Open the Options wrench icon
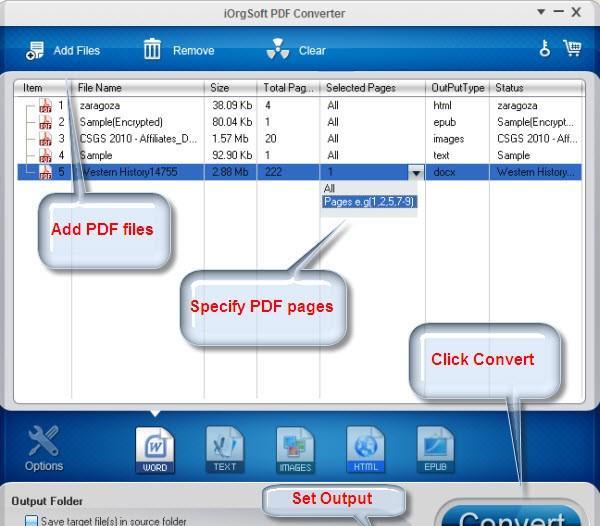 click(44, 441)
